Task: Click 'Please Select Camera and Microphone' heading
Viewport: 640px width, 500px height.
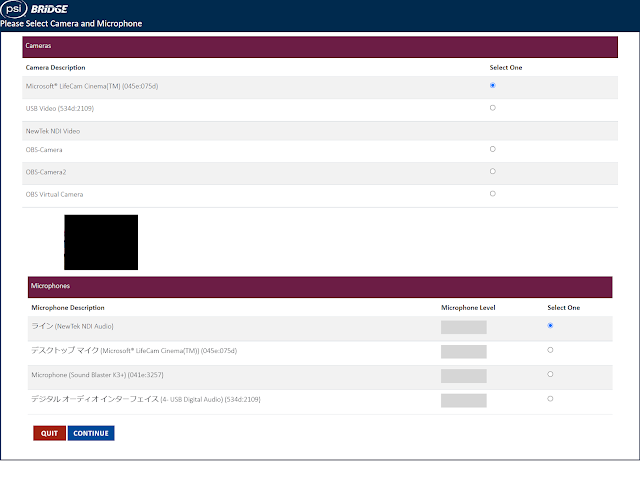Action: pyautogui.click(x=71, y=24)
